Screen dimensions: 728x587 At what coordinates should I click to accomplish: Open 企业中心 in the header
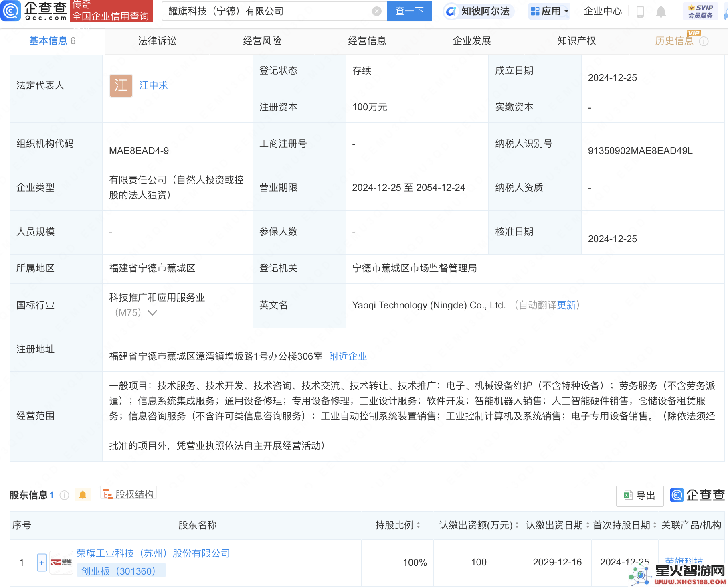tap(603, 11)
